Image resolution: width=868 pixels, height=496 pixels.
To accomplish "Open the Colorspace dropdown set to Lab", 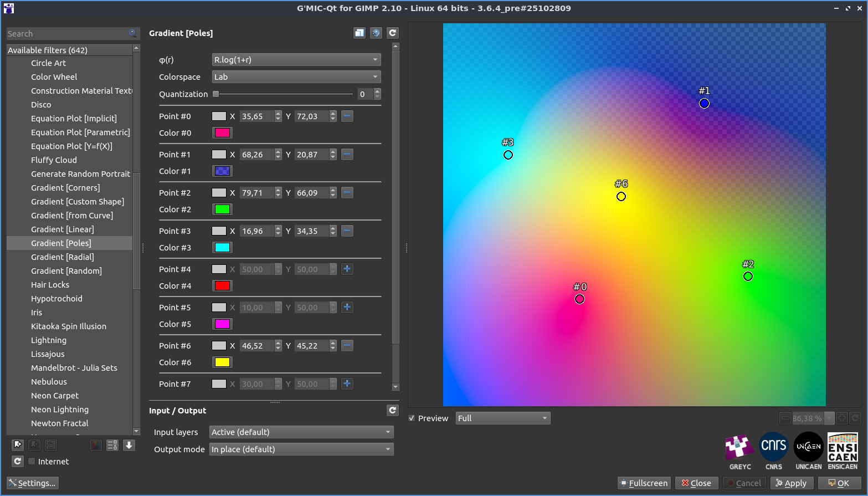I will point(296,77).
